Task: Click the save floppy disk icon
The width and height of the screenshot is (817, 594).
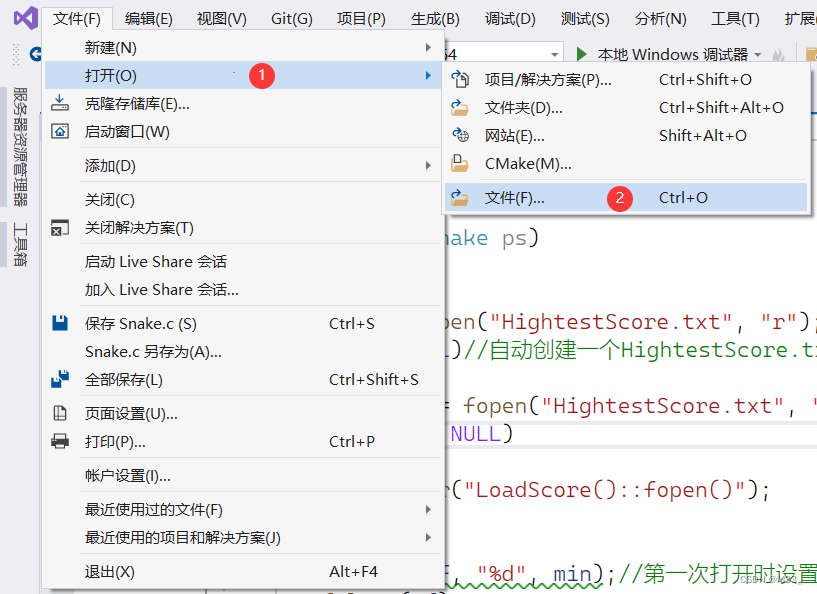Action: (x=59, y=323)
